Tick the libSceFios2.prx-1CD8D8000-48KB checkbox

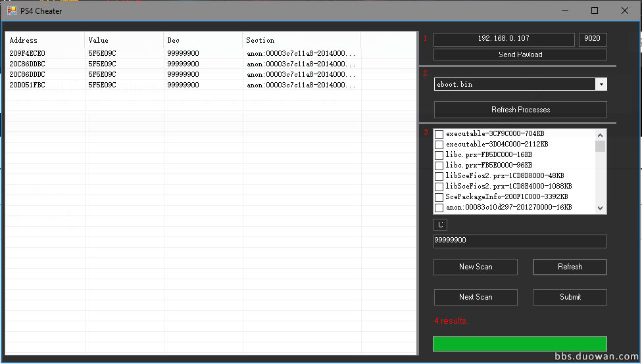[x=439, y=176]
